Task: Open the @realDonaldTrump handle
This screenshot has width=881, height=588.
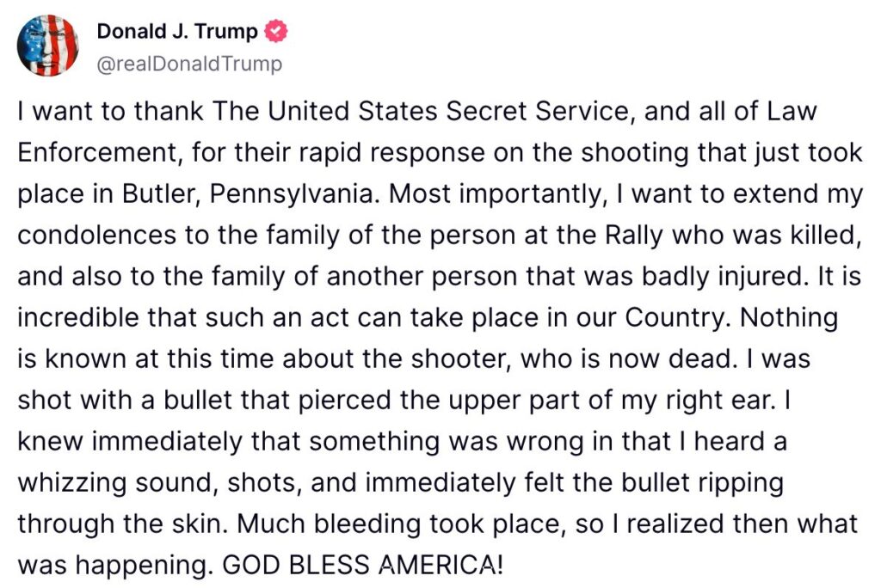Action: (x=189, y=64)
